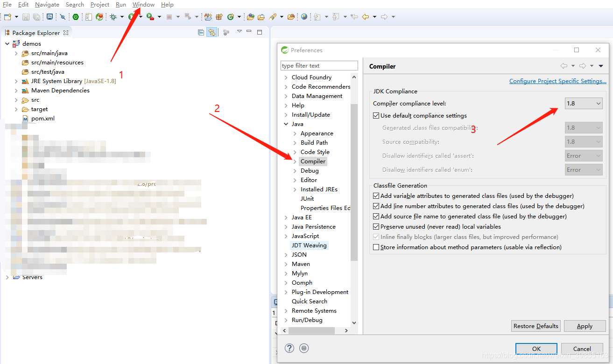This screenshot has height=364, width=613.
Task: Toggle Skip All Breakpoints icon
Action: click(63, 17)
